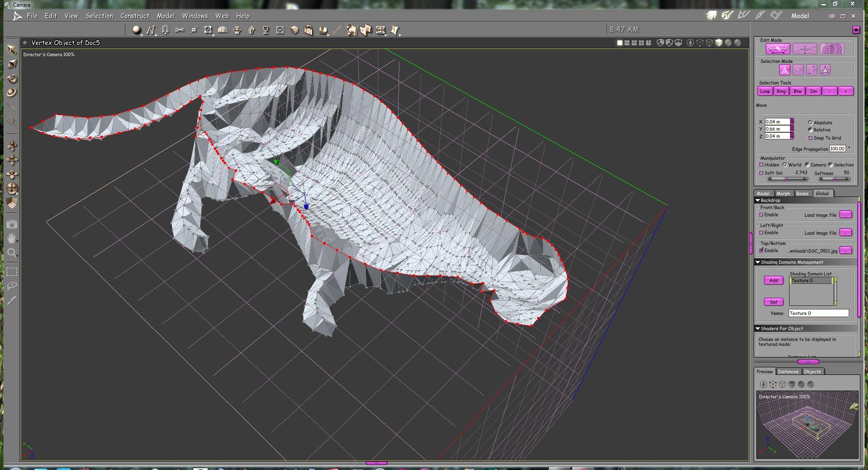The image size is (868, 470).
Task: Select the polyline drawing tool
Action: (150, 30)
